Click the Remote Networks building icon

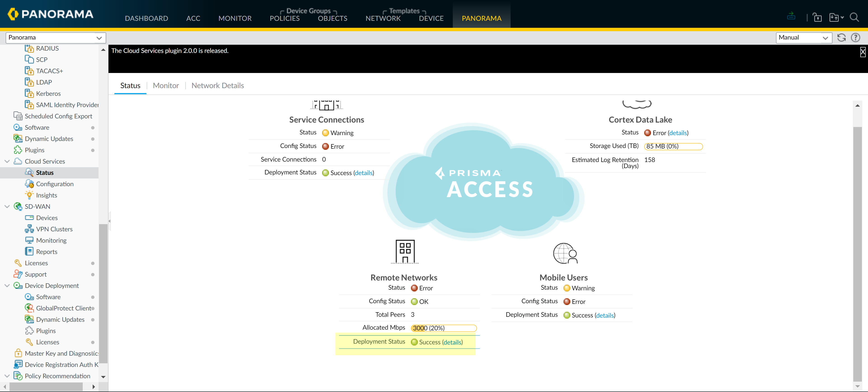(x=405, y=251)
